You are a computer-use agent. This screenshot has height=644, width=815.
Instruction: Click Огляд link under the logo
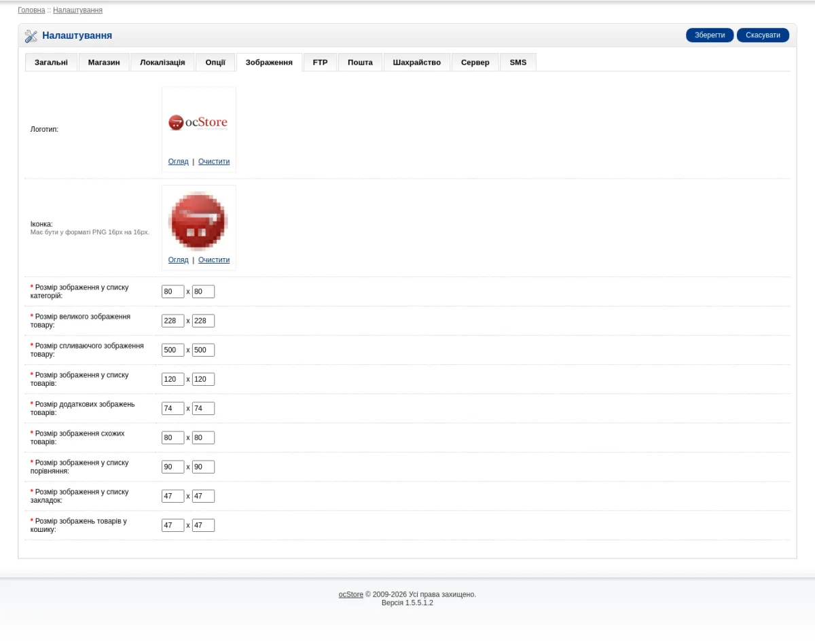point(179,162)
